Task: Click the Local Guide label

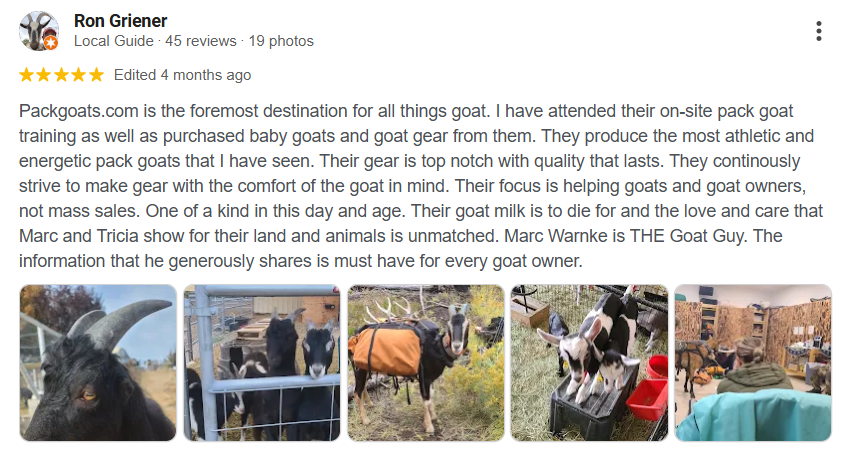Action: [x=114, y=41]
